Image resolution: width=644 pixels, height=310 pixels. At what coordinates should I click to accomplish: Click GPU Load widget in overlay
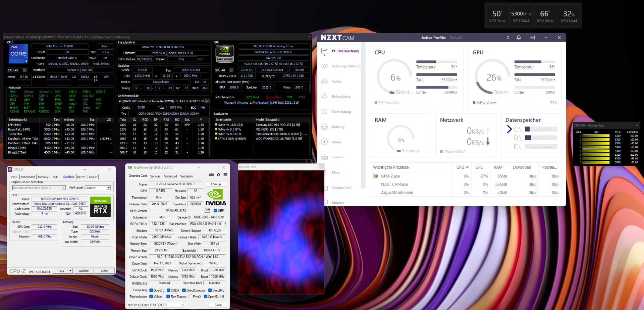tap(569, 16)
